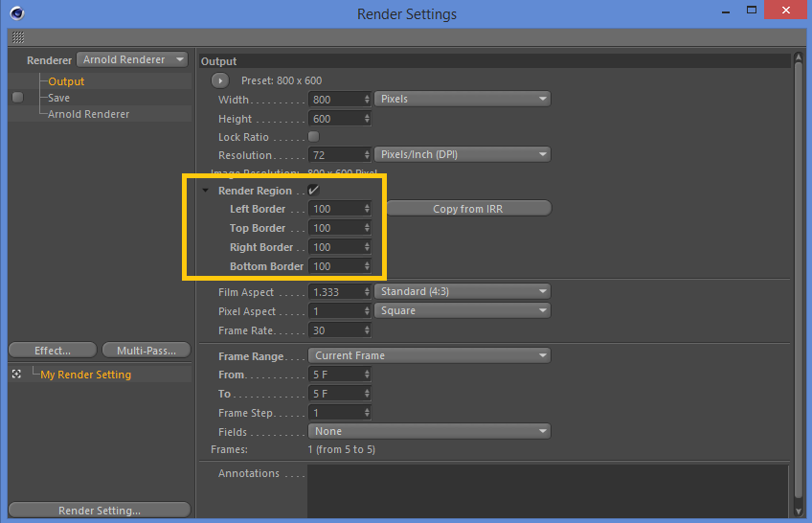
Task: Click the From frame field showing 5 F
Action: (x=335, y=375)
